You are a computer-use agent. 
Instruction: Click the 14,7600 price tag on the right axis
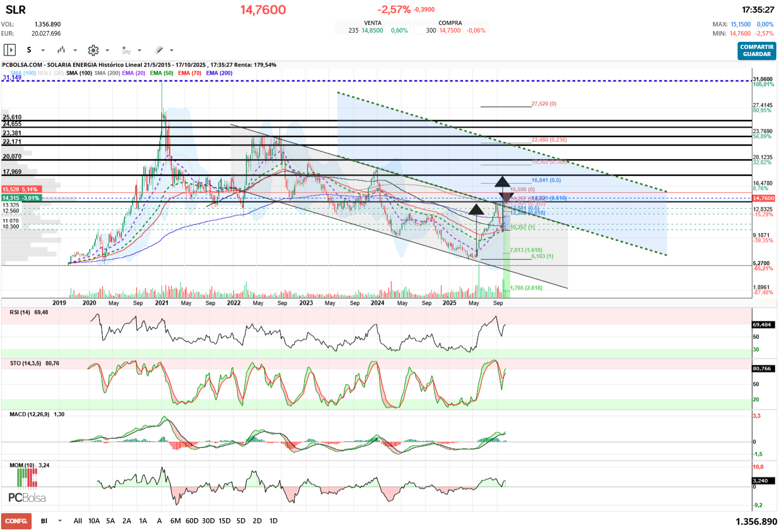tap(763, 198)
